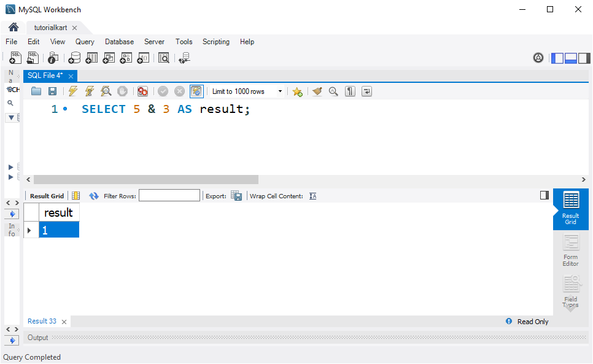This screenshot has width=593, height=364.
Task: Open find panel magnifier icon
Action: pyautogui.click(x=333, y=91)
